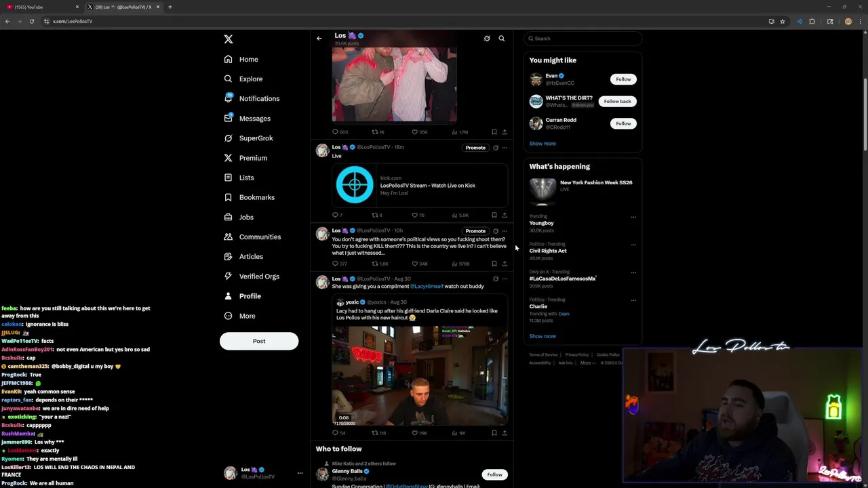The image size is (868, 488).
Task: Like the top photo post with 35K likes
Action: pos(415,132)
